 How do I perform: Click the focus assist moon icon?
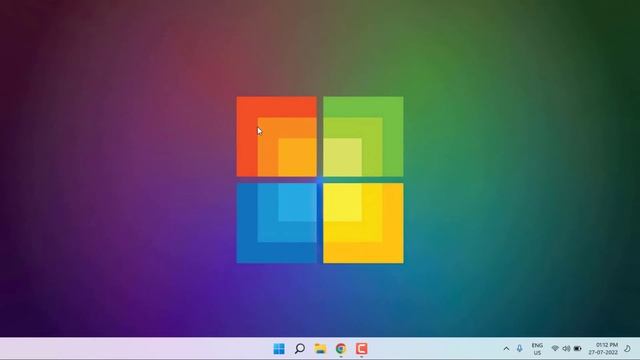point(627,349)
